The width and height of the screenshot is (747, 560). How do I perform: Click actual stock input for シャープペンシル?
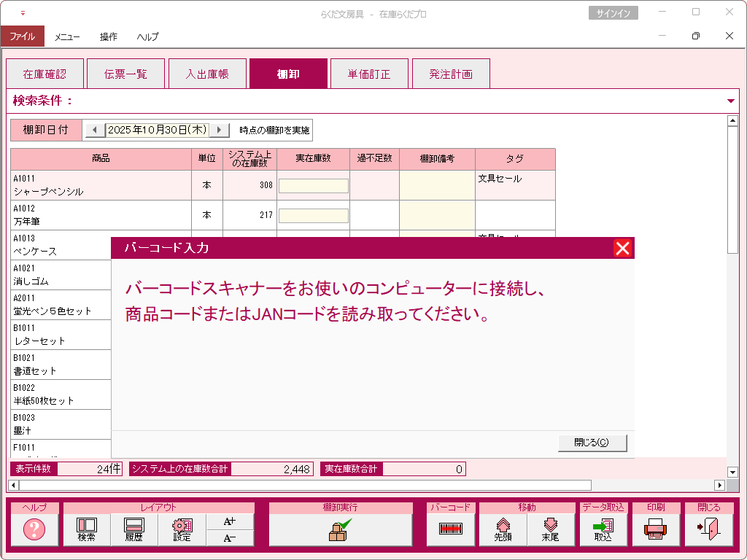pyautogui.click(x=313, y=186)
